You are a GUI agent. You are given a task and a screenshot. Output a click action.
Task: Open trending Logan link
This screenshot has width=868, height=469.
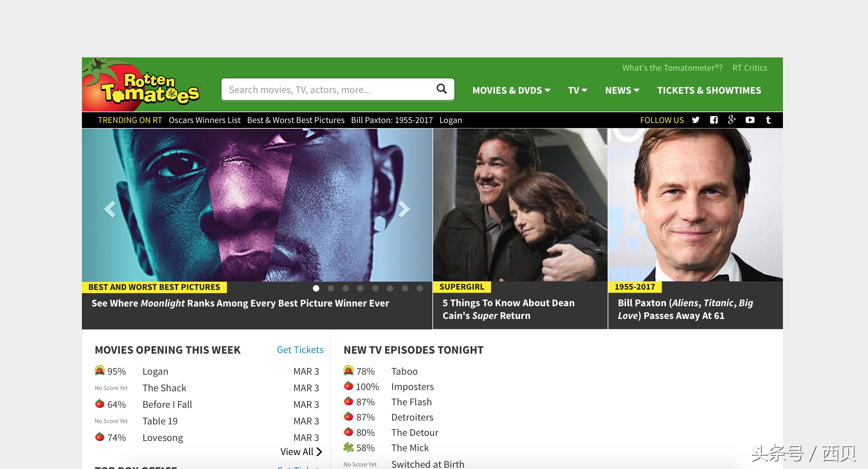click(451, 120)
